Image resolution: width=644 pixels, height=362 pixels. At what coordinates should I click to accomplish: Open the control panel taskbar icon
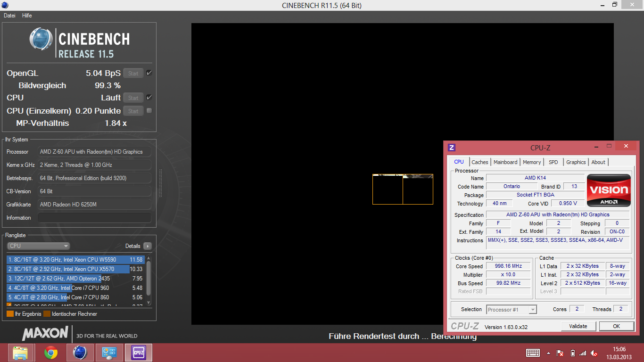coord(109,352)
